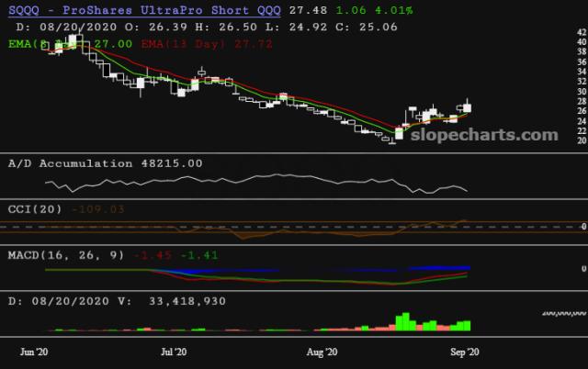Click the tallest green volume bar

point(403,321)
